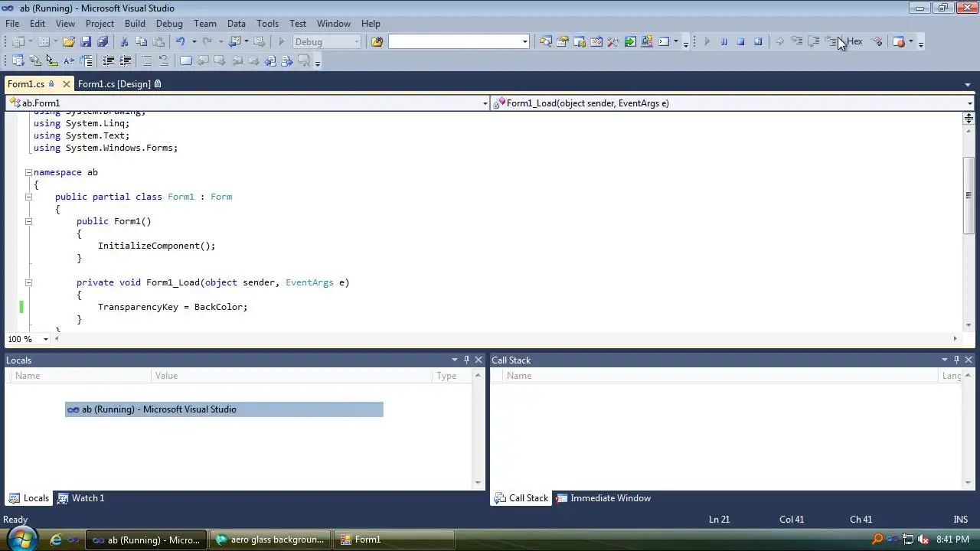The width and height of the screenshot is (980, 551).
Task: Click the Locals Type column header
Action: coord(453,376)
